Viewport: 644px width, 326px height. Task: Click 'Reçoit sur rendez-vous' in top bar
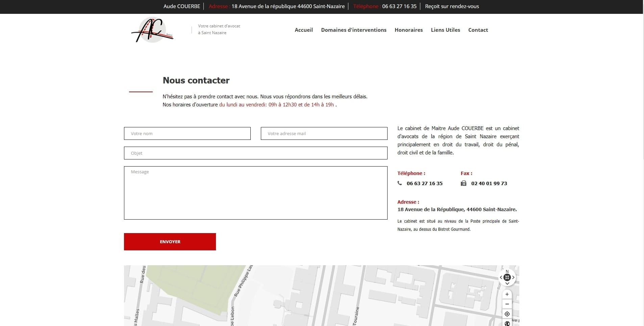tap(452, 6)
